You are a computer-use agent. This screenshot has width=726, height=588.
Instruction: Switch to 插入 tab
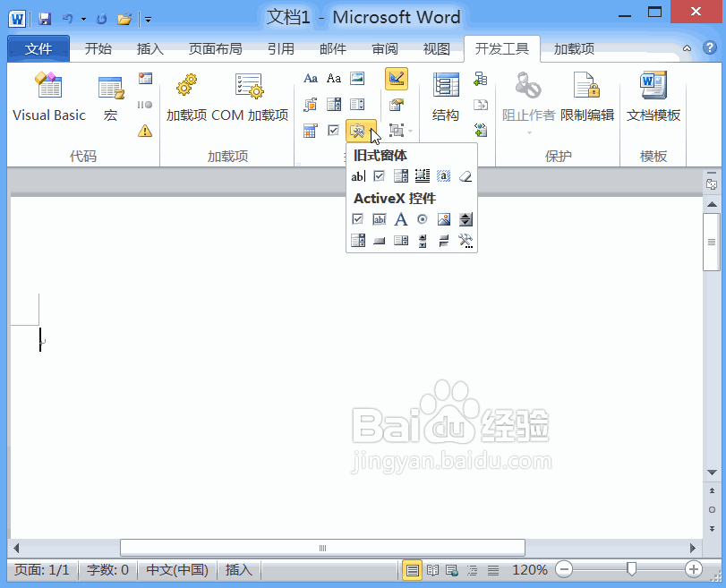pyautogui.click(x=150, y=48)
